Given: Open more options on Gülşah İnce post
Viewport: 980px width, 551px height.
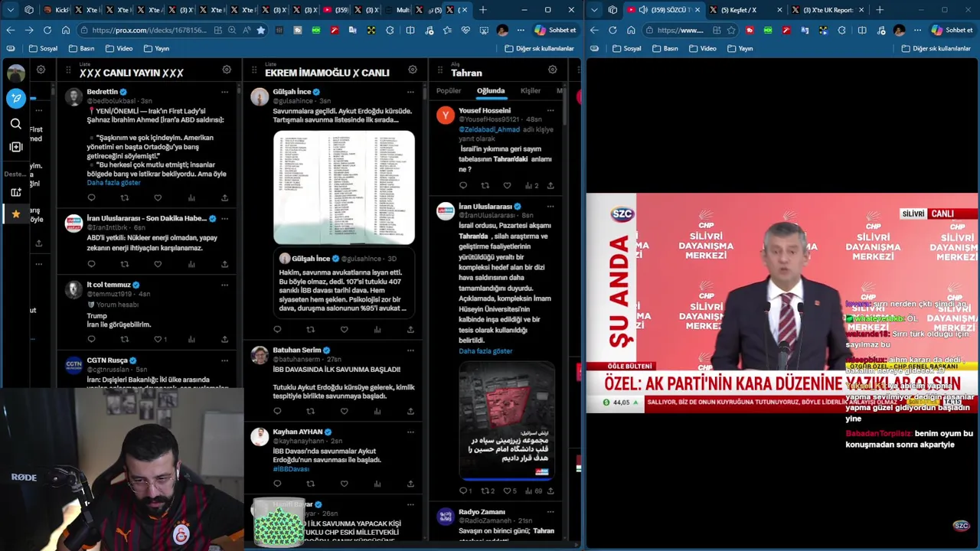Looking at the screenshot, I should point(410,92).
